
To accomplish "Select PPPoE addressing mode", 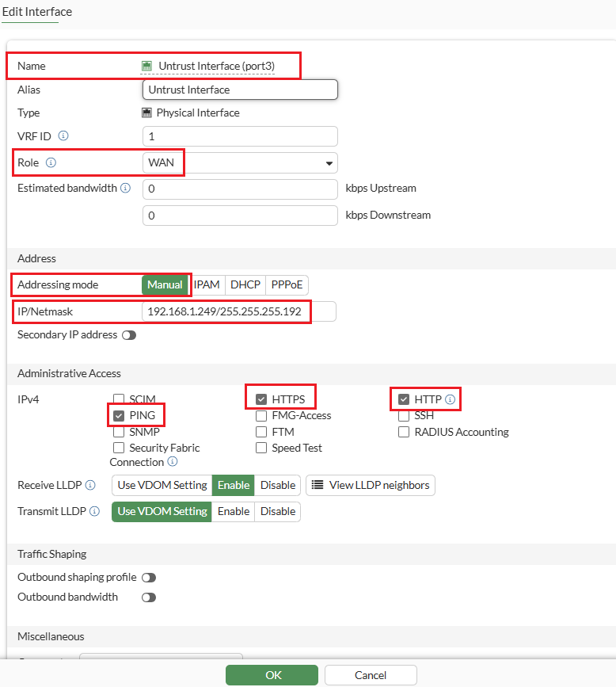I will 287,284.
